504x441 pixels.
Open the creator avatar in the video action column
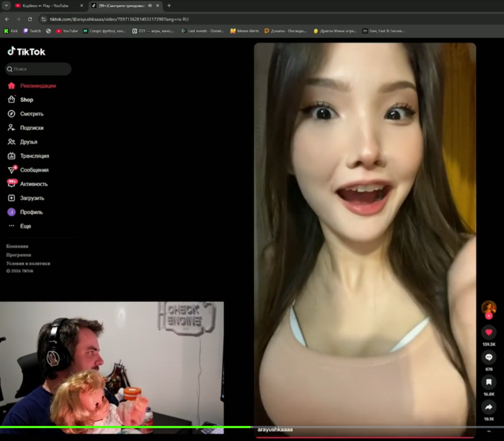488,307
